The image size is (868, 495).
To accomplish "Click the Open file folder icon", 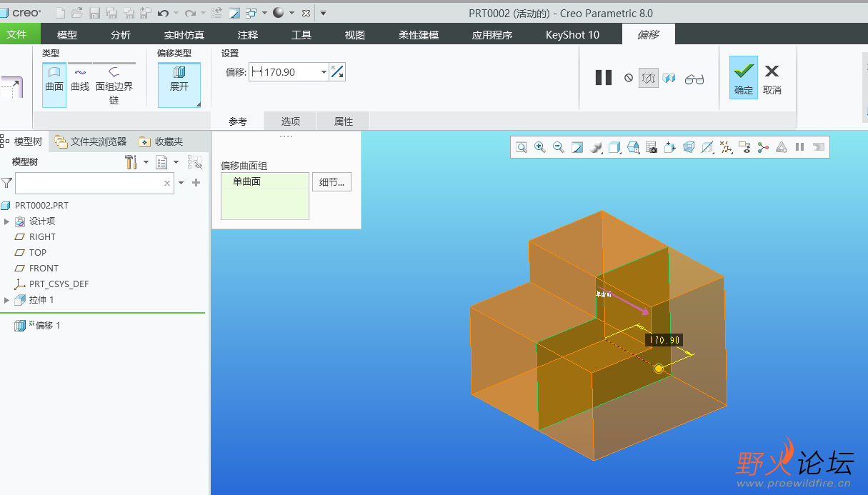I will [76, 13].
